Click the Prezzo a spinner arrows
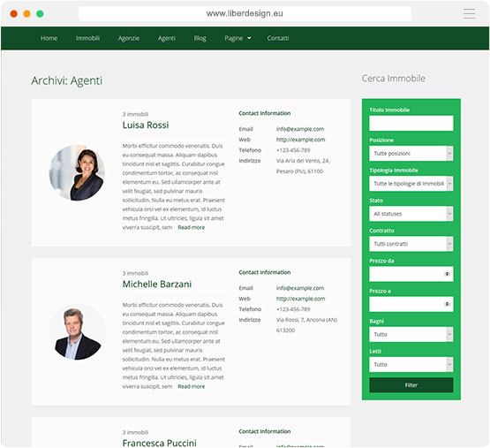Screen dimensions: 490x448 point(448,304)
